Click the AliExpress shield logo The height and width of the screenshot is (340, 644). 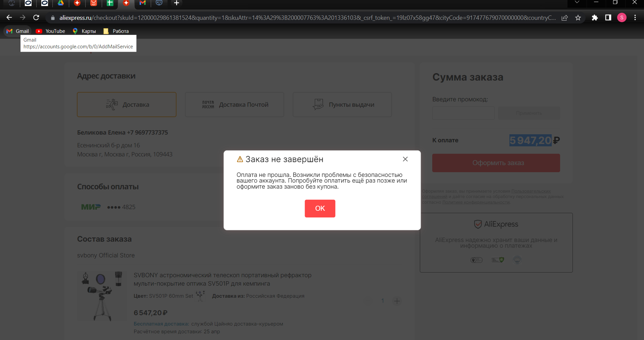(496, 224)
